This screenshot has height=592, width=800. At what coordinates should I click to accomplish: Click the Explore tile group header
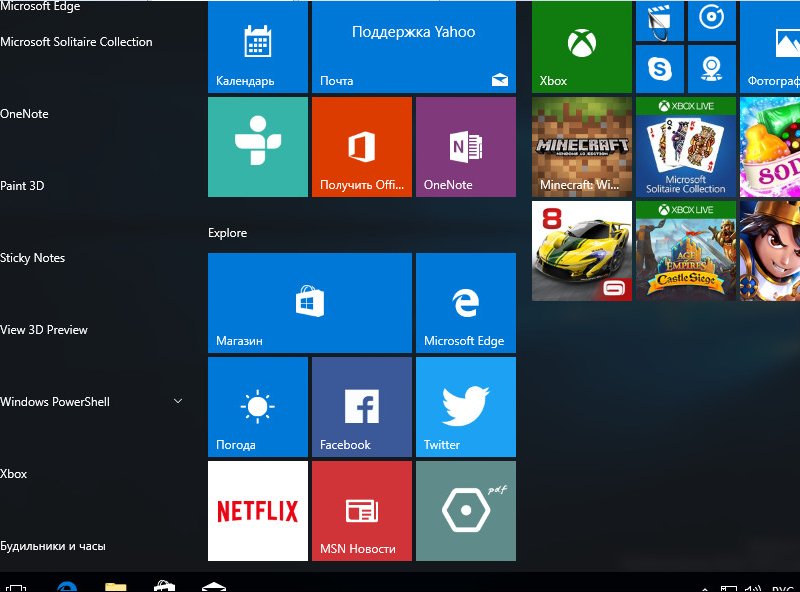[228, 233]
